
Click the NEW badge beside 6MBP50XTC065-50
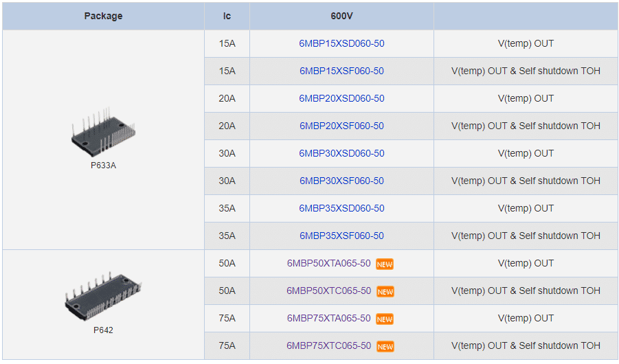385,292
